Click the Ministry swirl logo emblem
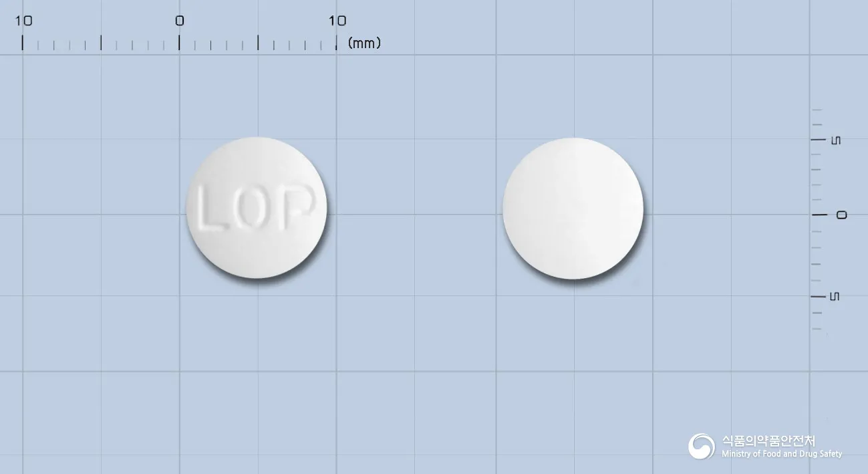The image size is (868, 474). coord(702,447)
